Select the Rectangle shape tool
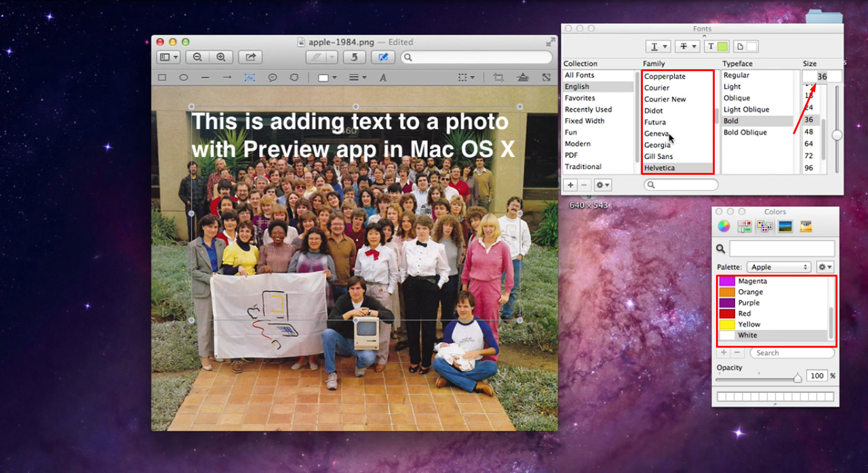The width and height of the screenshot is (868, 473). click(x=162, y=78)
